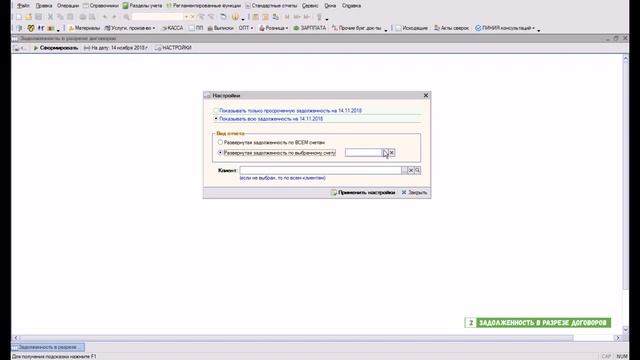Click the НАСТРОЙКИ button in report toolbar
Viewport: 640px width, 360px height.
click(173, 48)
